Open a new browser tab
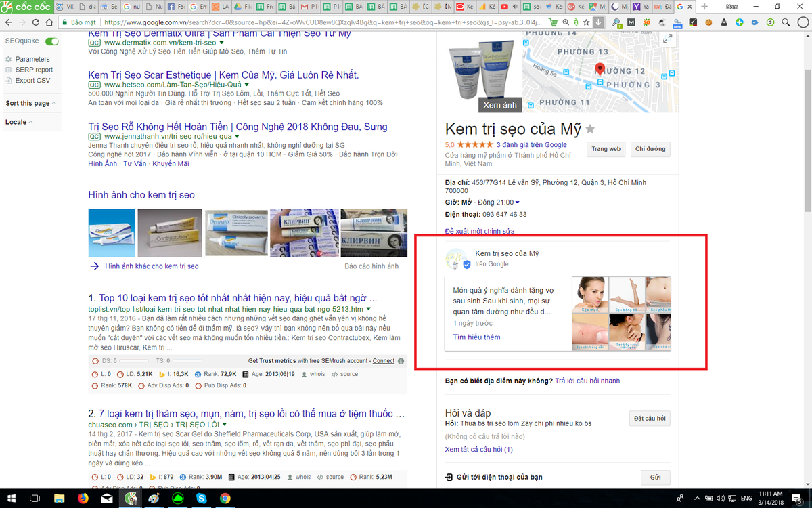 (x=704, y=6)
